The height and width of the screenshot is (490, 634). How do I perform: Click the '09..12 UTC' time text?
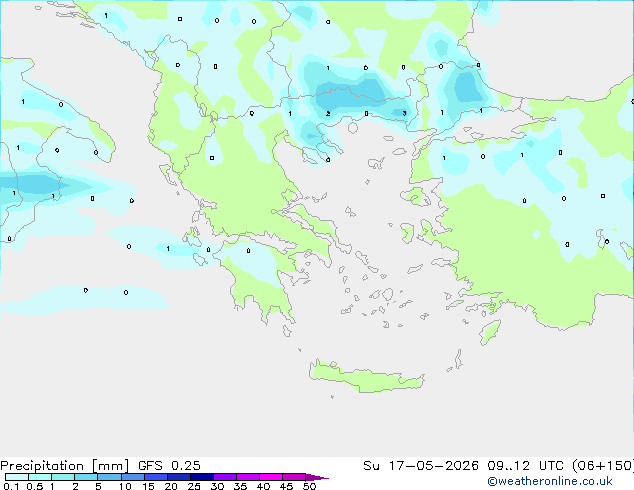[x=524, y=466]
